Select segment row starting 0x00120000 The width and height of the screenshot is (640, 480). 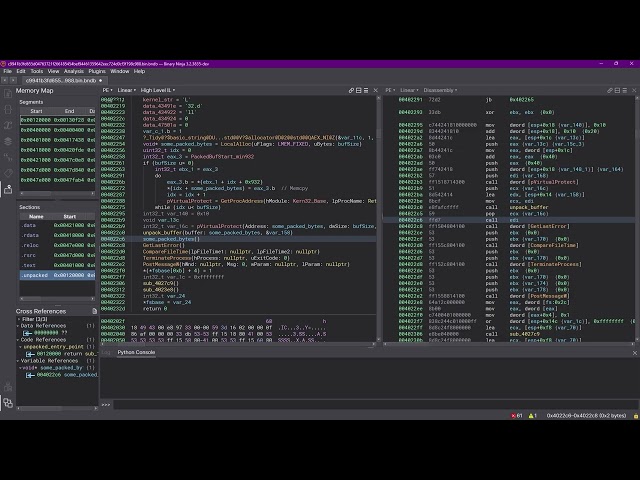click(58, 120)
